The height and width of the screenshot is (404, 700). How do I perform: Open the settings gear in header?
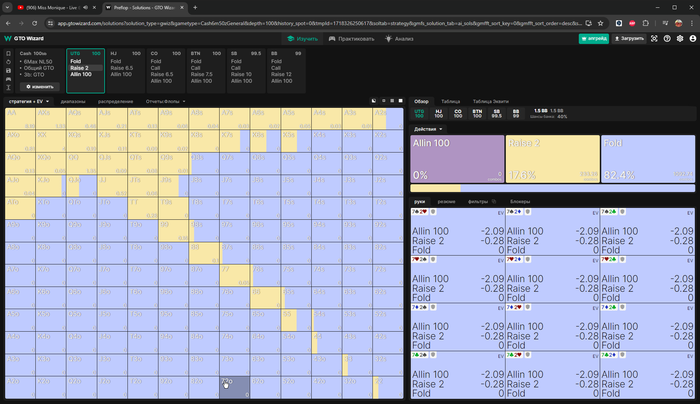click(x=680, y=39)
